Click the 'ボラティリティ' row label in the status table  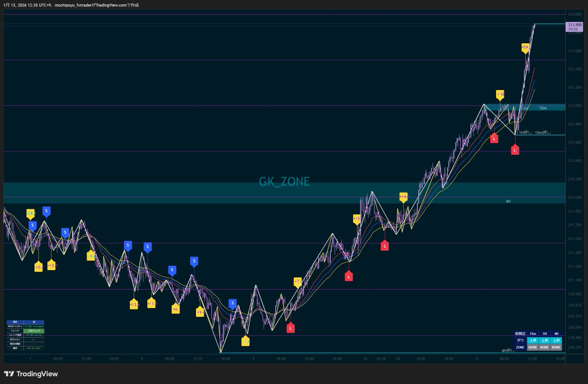(15, 327)
